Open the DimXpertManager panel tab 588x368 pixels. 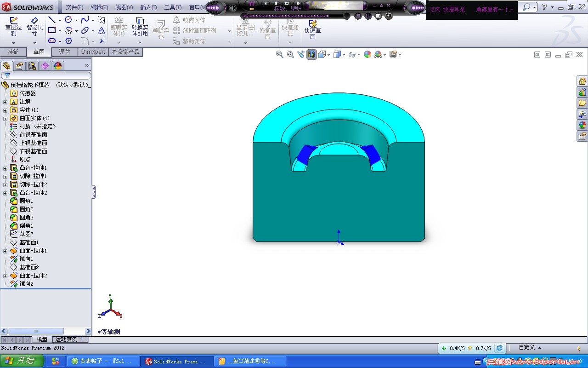pyautogui.click(x=45, y=66)
